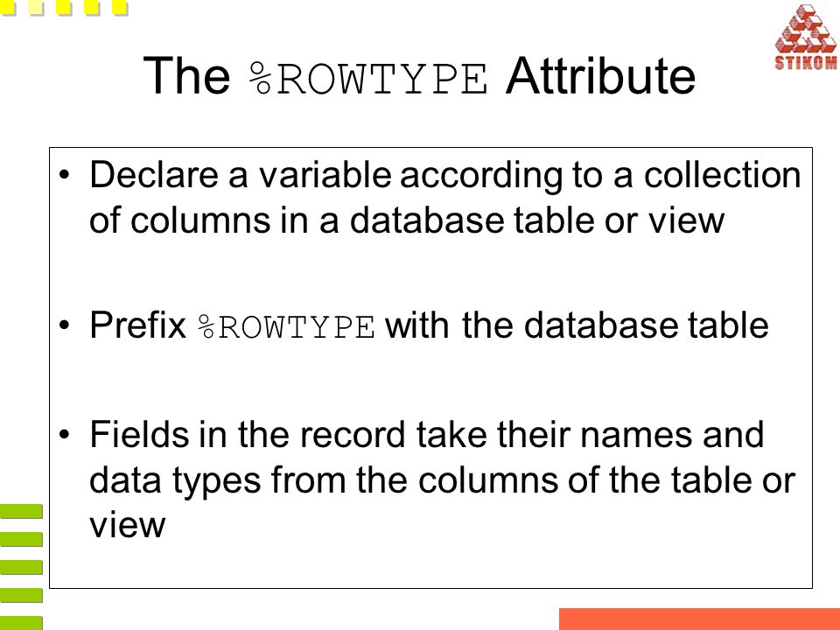Click the last yellow square at top
Viewport: 840px width, 630px height.
click(x=120, y=7)
